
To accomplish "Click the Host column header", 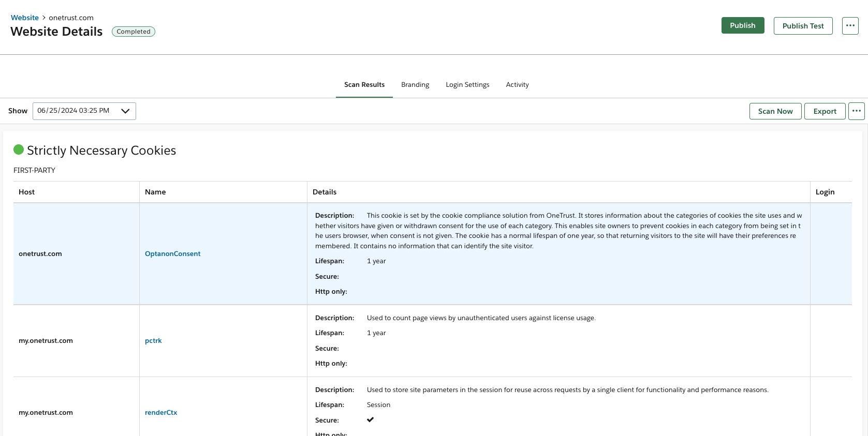I will coord(27,192).
